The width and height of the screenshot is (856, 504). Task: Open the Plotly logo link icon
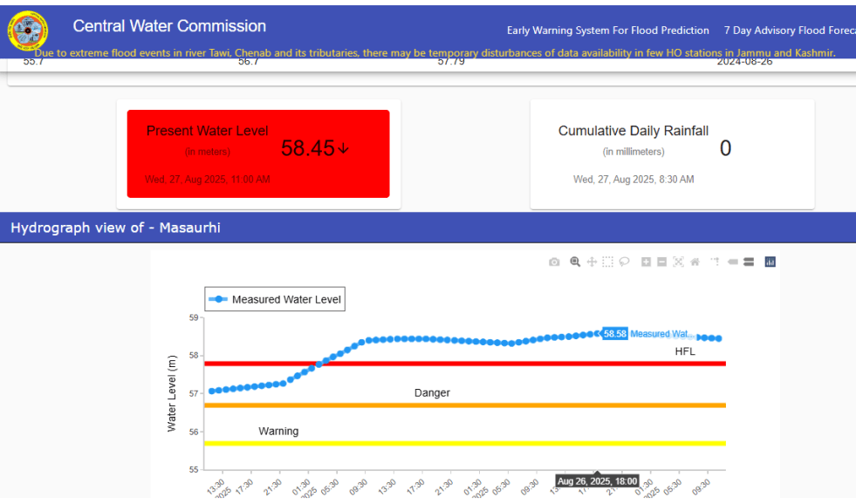click(x=770, y=262)
